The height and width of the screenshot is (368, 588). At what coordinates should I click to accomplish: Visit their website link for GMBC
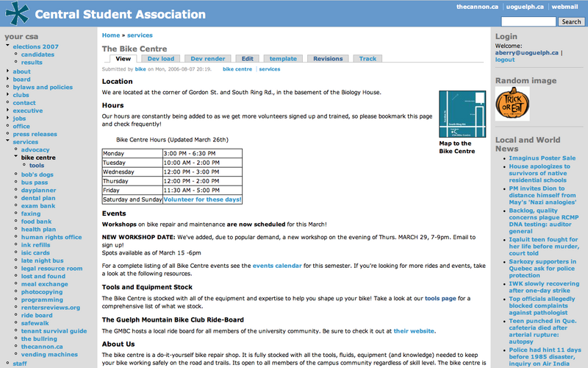click(x=414, y=330)
